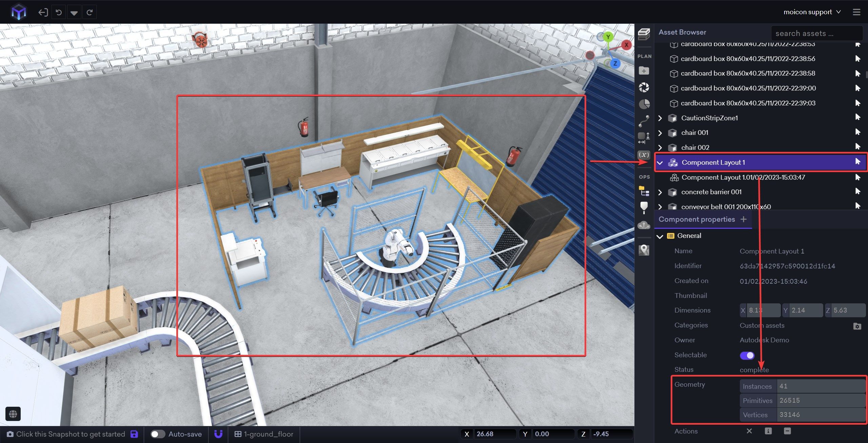This screenshot has height=443, width=868.
Task: Open the hamburger main menu
Action: coord(856,12)
